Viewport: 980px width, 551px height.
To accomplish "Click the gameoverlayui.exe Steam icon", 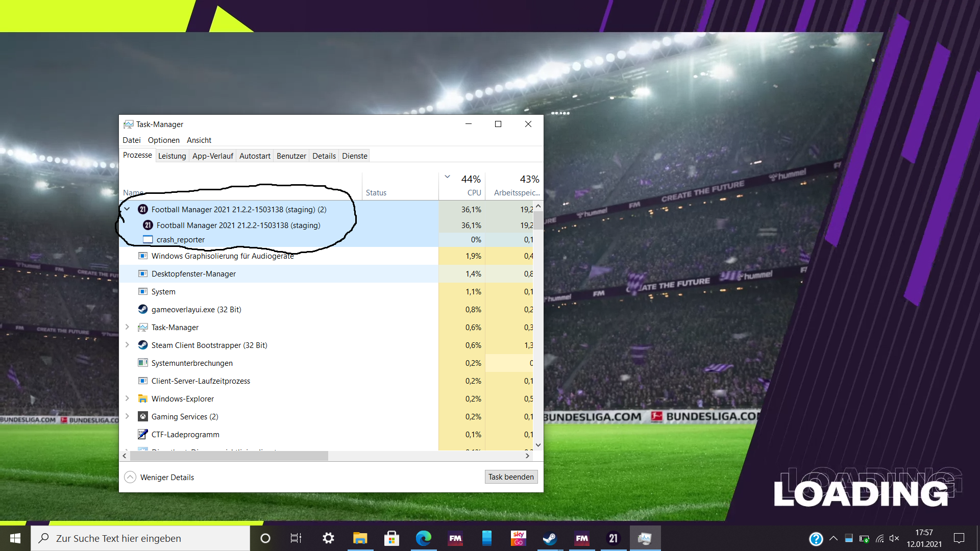I will (143, 309).
